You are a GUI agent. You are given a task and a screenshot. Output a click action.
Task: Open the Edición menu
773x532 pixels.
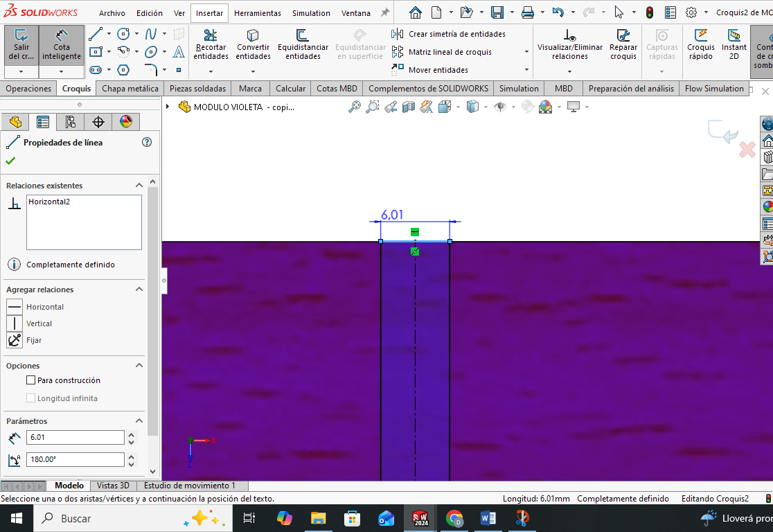tap(150, 13)
